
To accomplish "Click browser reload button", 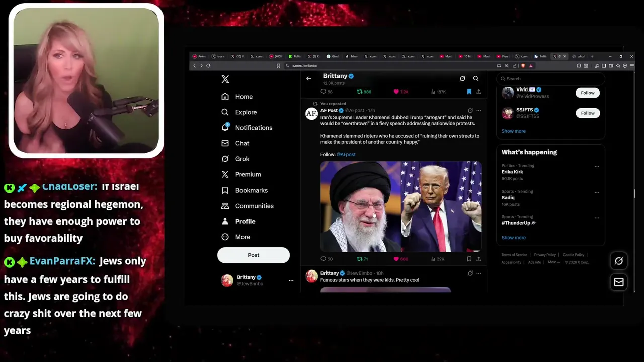I will [x=208, y=66].
